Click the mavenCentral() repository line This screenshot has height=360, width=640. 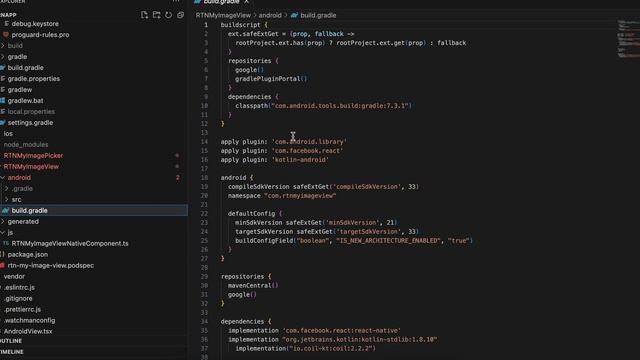253,286
